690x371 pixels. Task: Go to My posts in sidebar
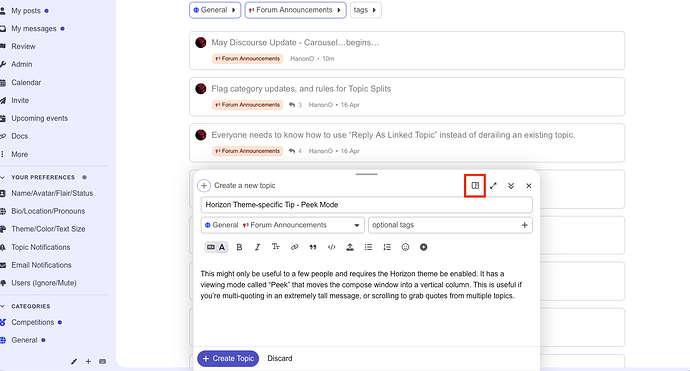(x=26, y=11)
